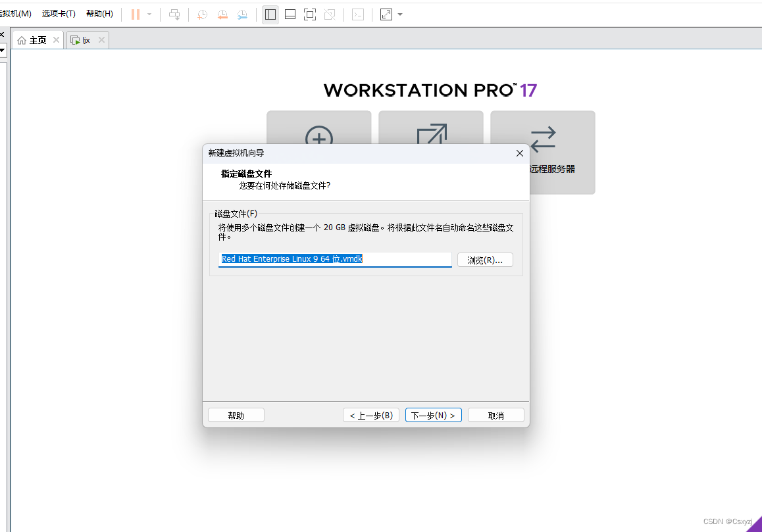This screenshot has height=532, width=762.
Task: Click the 磁盘文件(F) group label
Action: coord(236,214)
